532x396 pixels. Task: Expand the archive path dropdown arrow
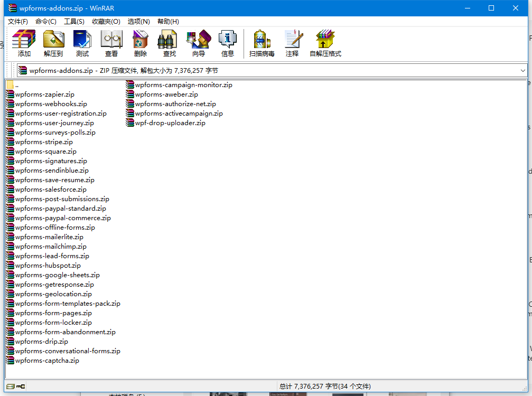tap(522, 71)
